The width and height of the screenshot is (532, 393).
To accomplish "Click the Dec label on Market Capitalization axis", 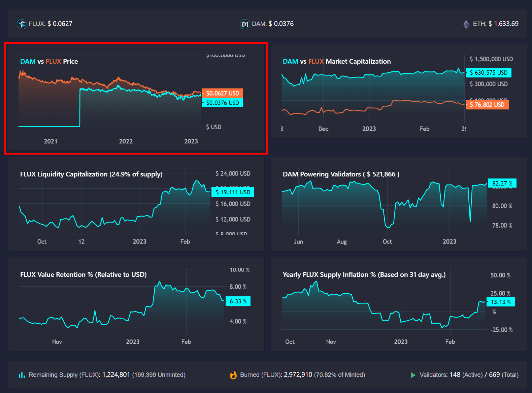I will coord(323,129).
